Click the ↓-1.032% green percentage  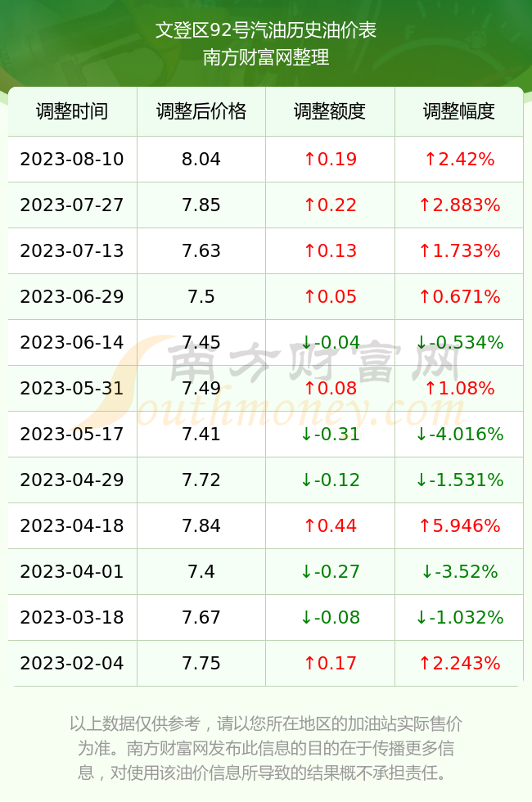(459, 617)
